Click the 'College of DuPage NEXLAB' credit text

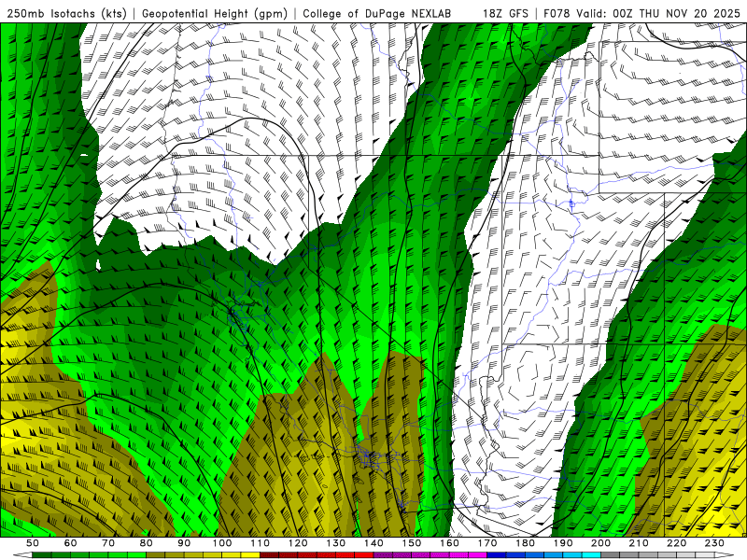(x=377, y=14)
